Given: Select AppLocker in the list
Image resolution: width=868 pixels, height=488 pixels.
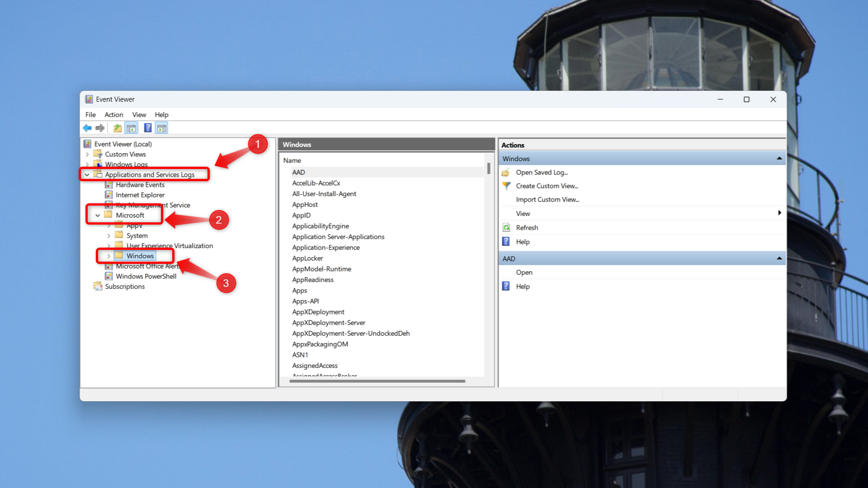Looking at the screenshot, I should tap(307, 258).
